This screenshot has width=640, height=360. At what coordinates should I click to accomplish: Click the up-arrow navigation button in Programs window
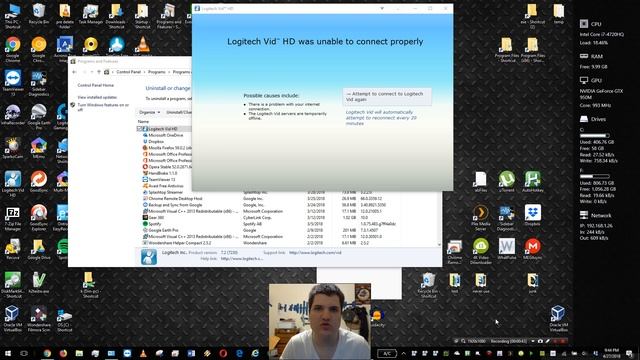click(99, 72)
